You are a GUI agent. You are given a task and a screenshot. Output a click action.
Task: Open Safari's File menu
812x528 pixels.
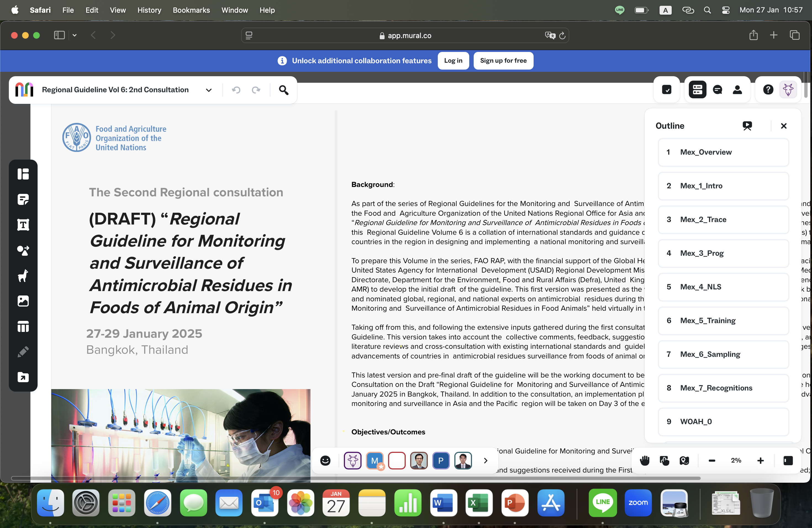[x=68, y=10]
